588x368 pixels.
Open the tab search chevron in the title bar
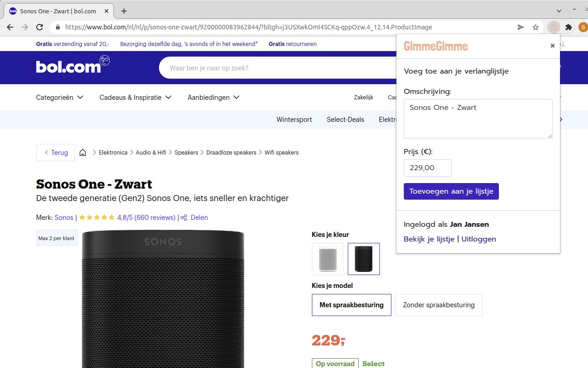559,11
